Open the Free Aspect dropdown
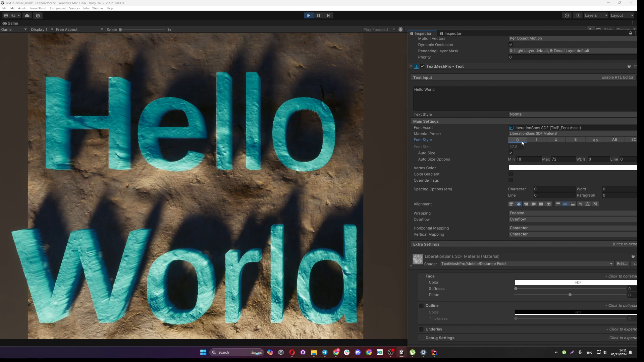The image size is (644, 362). tap(79, 29)
